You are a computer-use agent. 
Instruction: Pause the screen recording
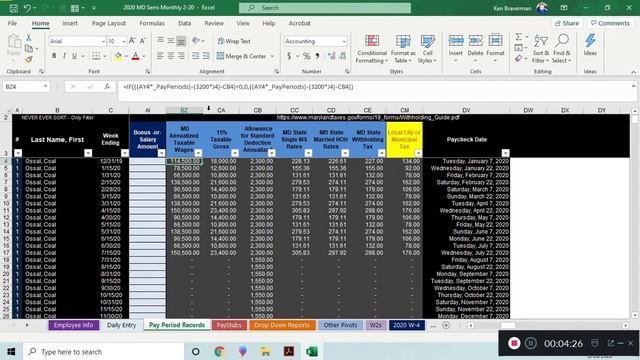531,343
